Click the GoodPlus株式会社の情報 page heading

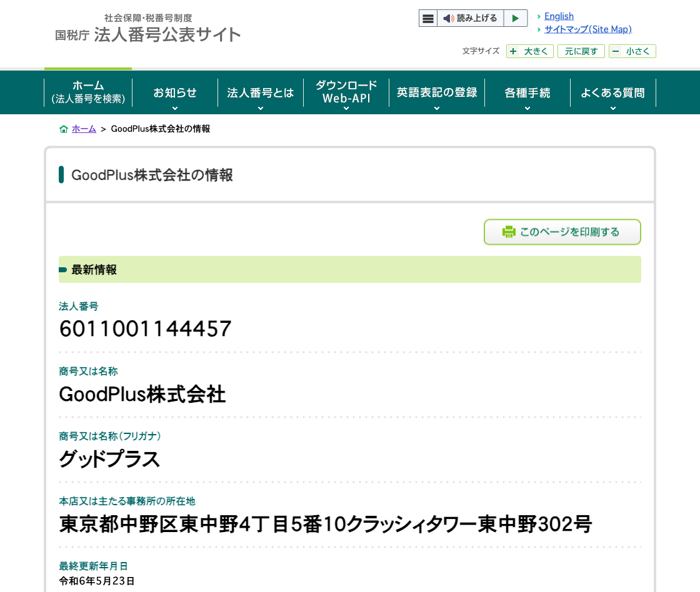152,175
